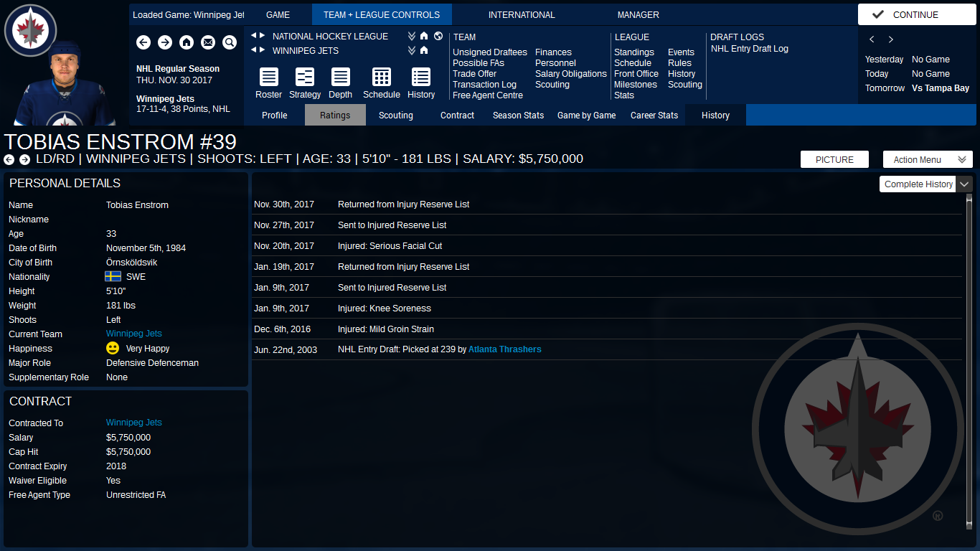This screenshot has height=551, width=980.
Task: Click the Tobias Enstrom player portrait
Action: coord(65,85)
